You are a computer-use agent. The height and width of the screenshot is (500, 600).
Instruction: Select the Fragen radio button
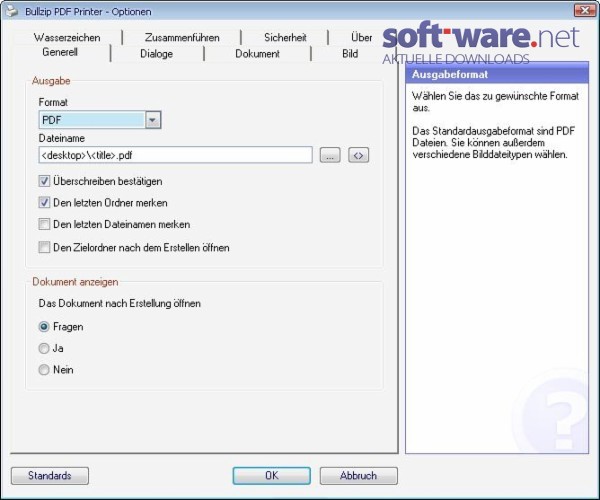(44, 327)
